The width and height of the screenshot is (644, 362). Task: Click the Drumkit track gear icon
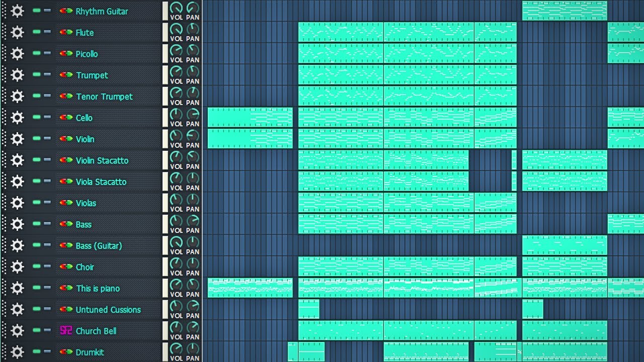17,352
